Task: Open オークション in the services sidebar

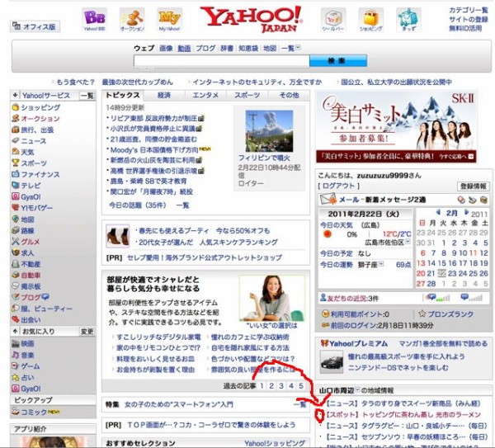Action: [40, 118]
